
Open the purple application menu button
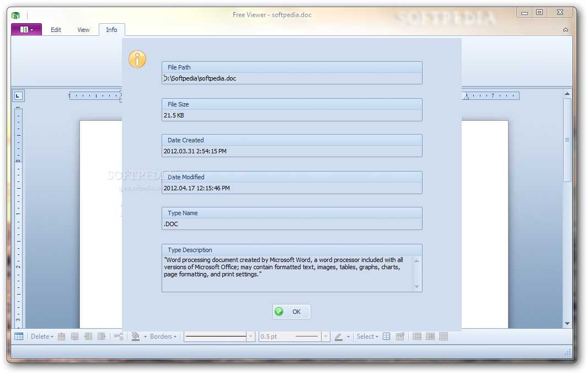26,29
